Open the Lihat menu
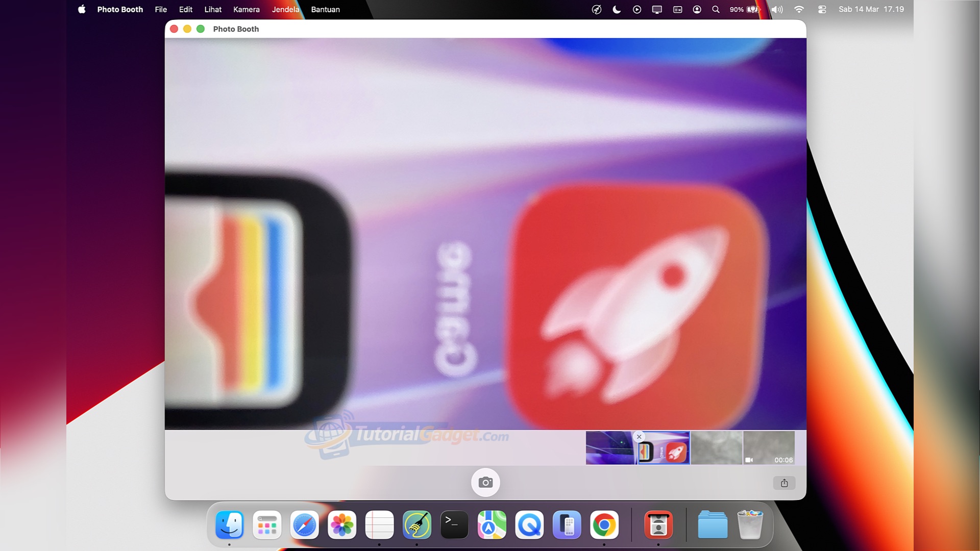 [213, 9]
